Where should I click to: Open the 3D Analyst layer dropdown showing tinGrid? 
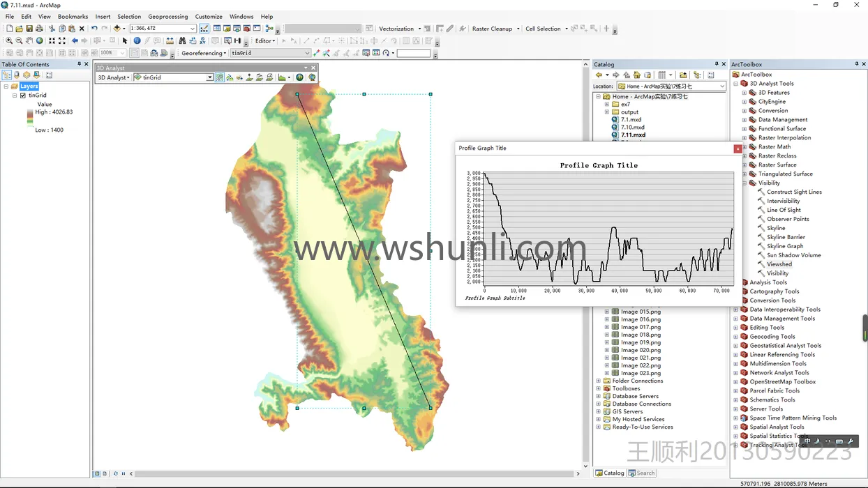click(x=209, y=77)
